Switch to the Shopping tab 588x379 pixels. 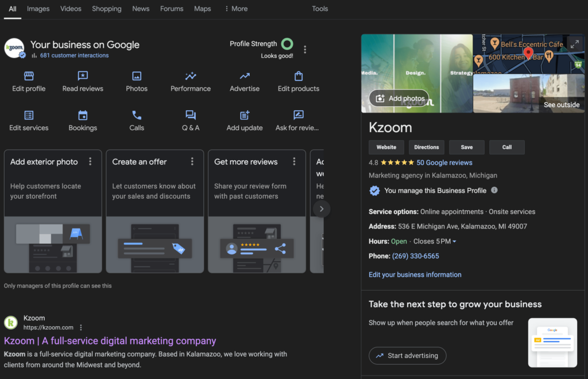pos(106,9)
